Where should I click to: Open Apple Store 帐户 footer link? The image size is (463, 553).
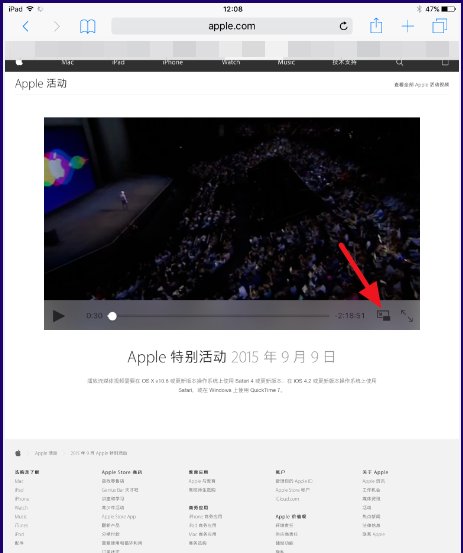point(293,490)
